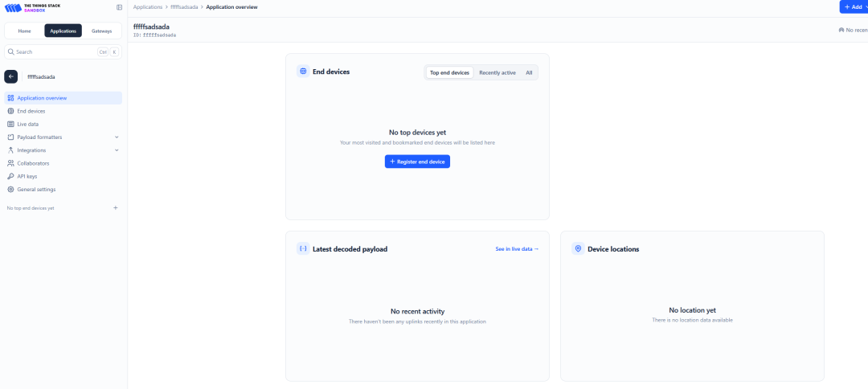868x389 pixels.
Task: Click the No recent activity status at top right
Action: pyautogui.click(x=854, y=30)
